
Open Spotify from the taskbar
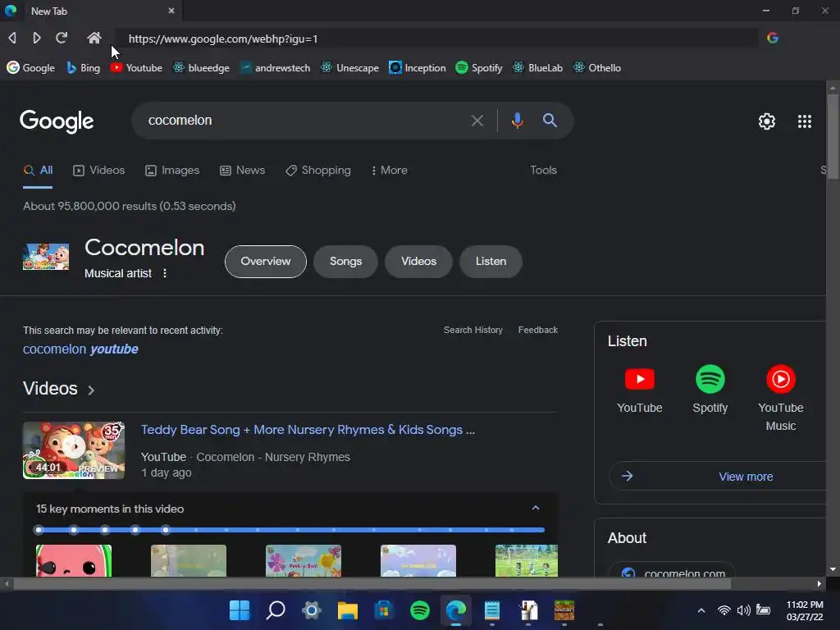coord(420,610)
